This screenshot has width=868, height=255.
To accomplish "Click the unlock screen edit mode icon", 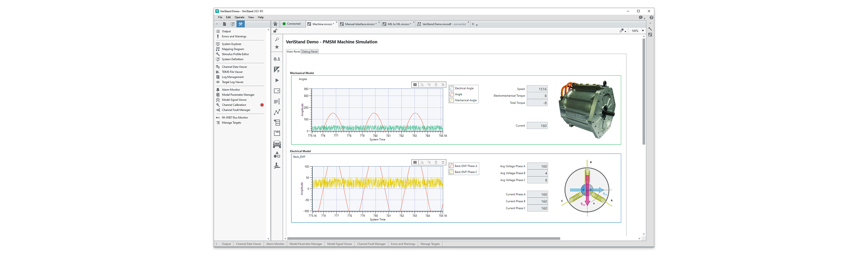I will point(275,31).
